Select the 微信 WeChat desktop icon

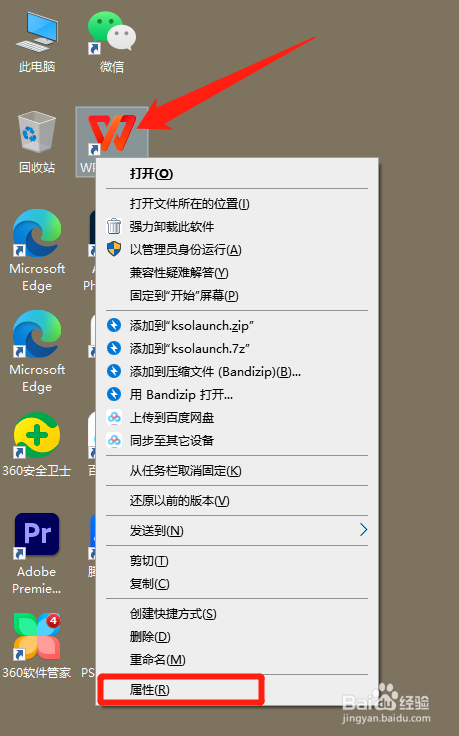112,41
